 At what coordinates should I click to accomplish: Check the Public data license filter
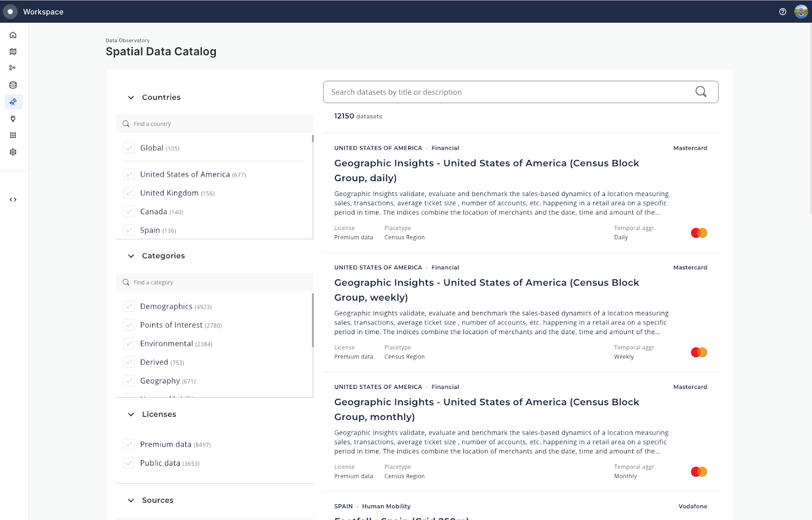click(129, 463)
